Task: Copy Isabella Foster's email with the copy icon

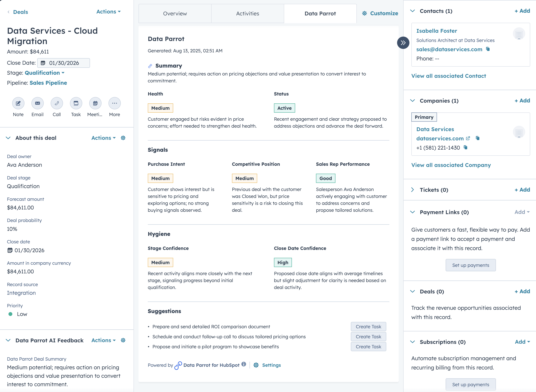Action: (487, 49)
